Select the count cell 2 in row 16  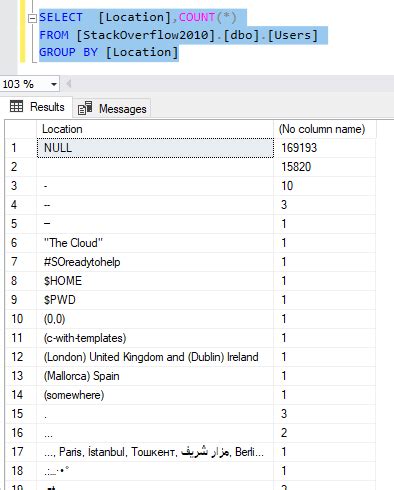click(x=325, y=433)
